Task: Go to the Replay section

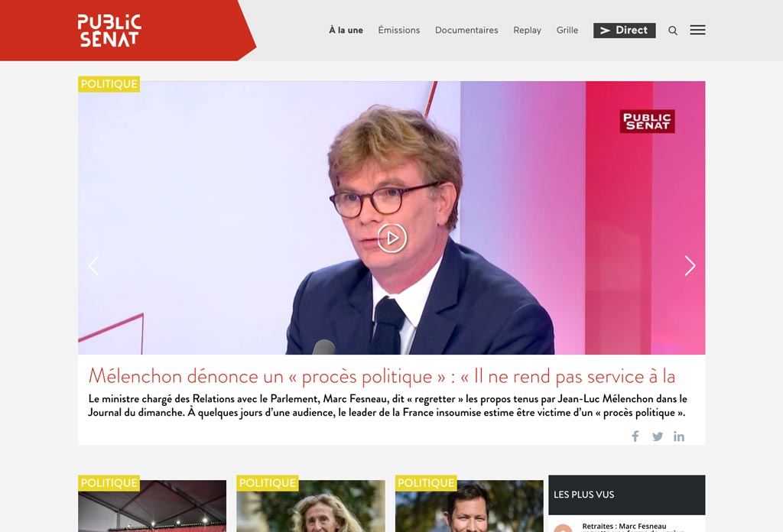Action: pyautogui.click(x=528, y=31)
